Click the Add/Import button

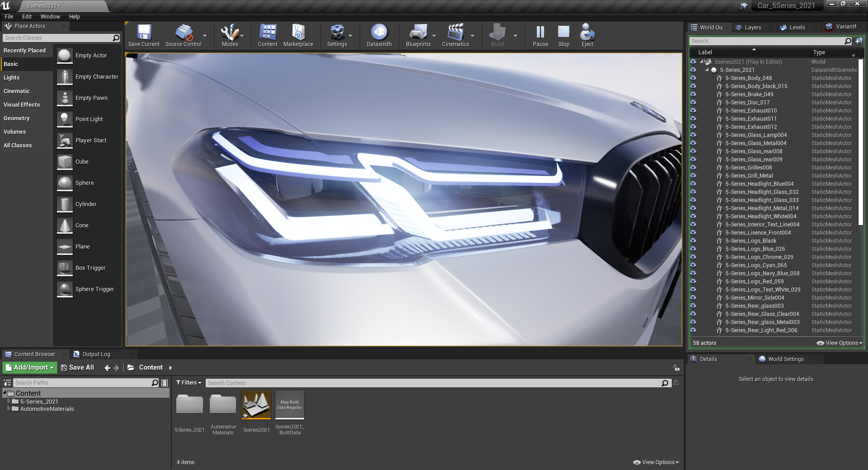(x=30, y=367)
